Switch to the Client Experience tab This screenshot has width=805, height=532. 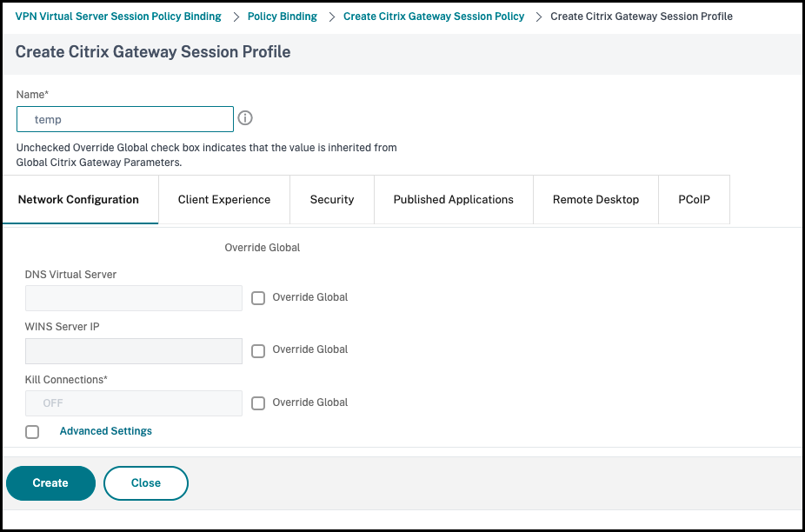click(224, 200)
